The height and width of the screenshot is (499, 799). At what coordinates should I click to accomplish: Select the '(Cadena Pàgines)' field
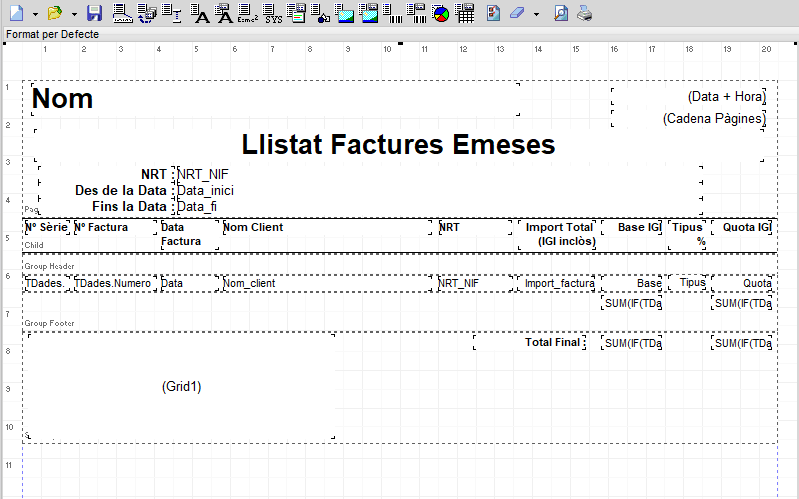[x=689, y=119]
